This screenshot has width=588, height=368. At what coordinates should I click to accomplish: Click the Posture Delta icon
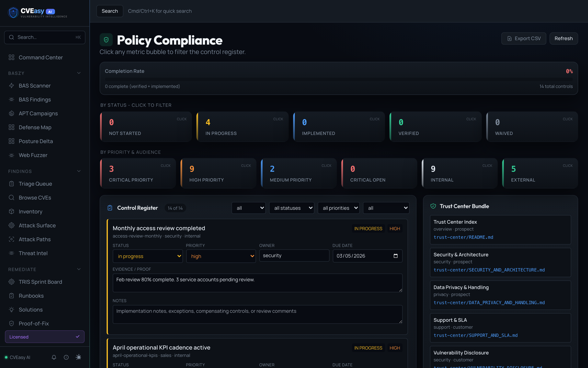pos(11,141)
